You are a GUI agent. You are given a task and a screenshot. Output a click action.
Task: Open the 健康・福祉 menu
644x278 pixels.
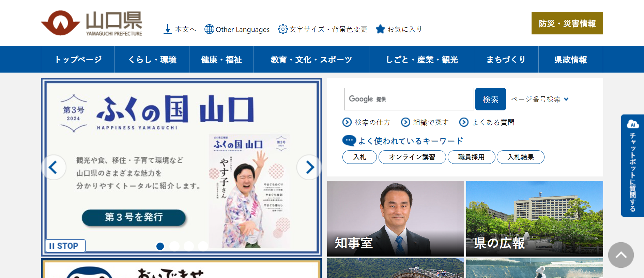221,60
